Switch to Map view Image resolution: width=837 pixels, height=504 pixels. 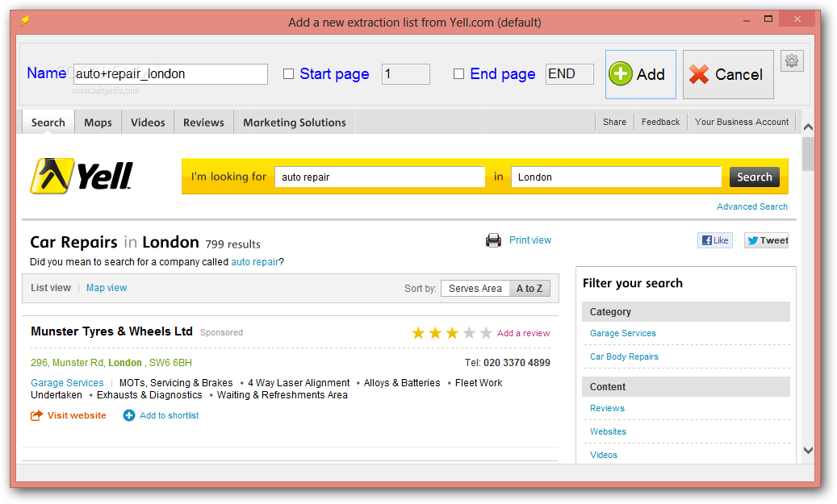tap(107, 287)
